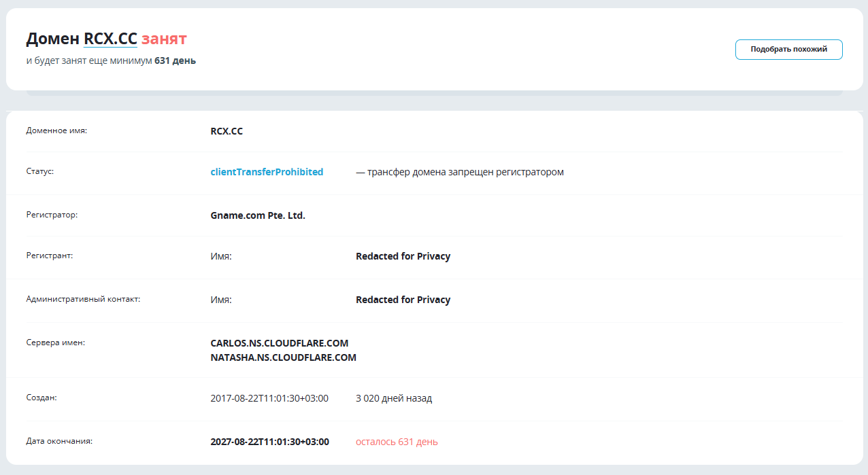Screen dimensions: 868x475
Task: Click the Gname.com Pte. Ltd. registrar name
Action: tap(258, 215)
